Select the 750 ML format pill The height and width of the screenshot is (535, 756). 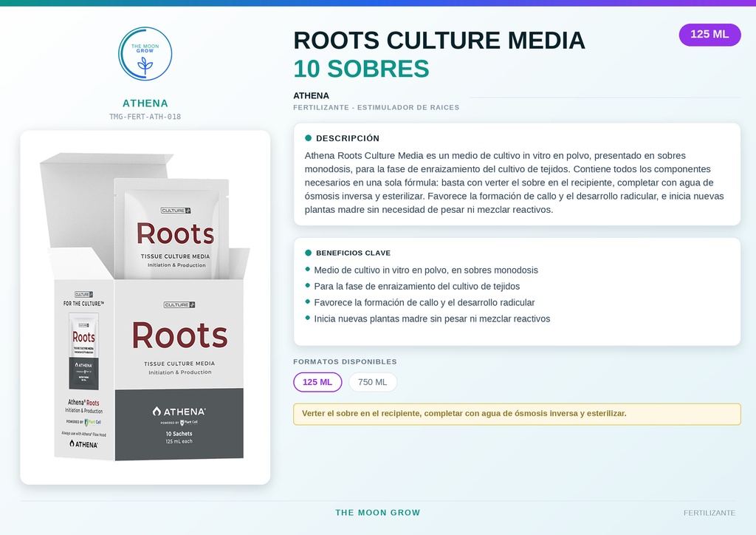372,382
